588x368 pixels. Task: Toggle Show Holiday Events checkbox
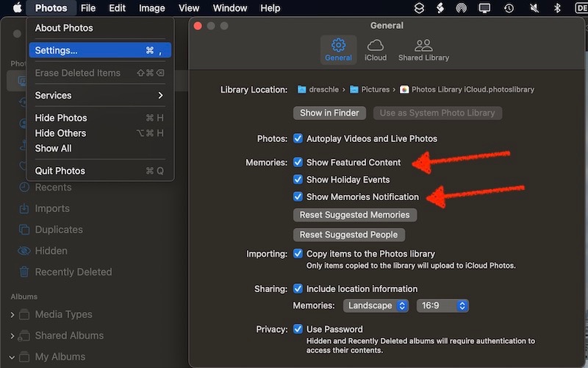click(298, 180)
